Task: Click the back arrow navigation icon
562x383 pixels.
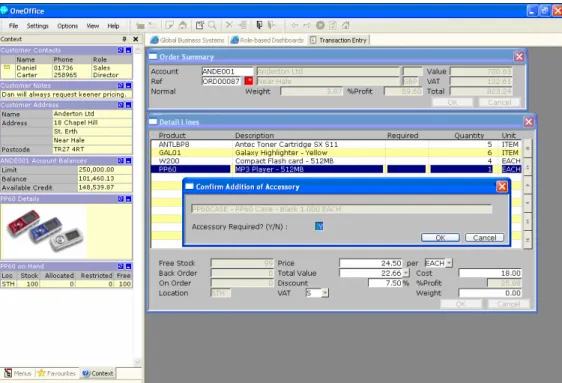Action: tap(295, 25)
